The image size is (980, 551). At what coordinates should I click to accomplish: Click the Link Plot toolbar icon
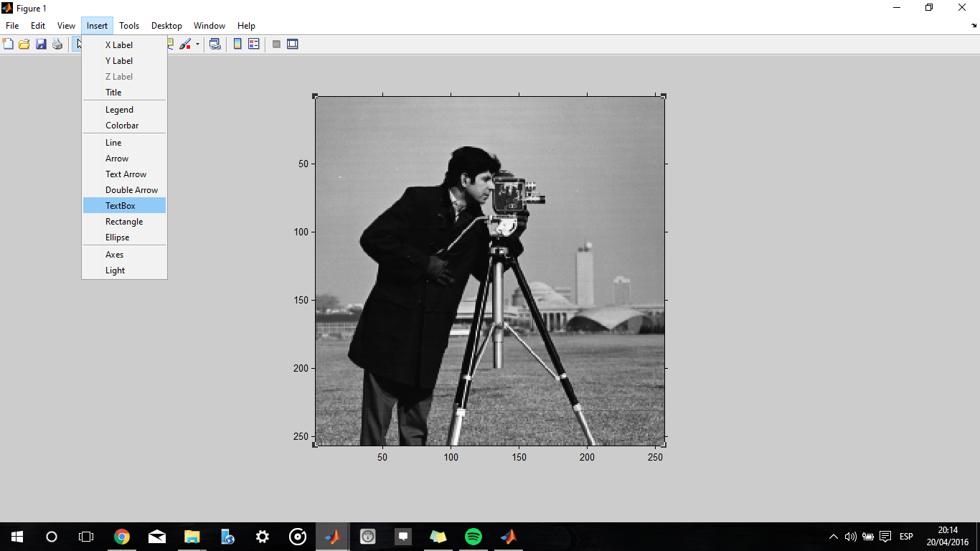pos(215,44)
